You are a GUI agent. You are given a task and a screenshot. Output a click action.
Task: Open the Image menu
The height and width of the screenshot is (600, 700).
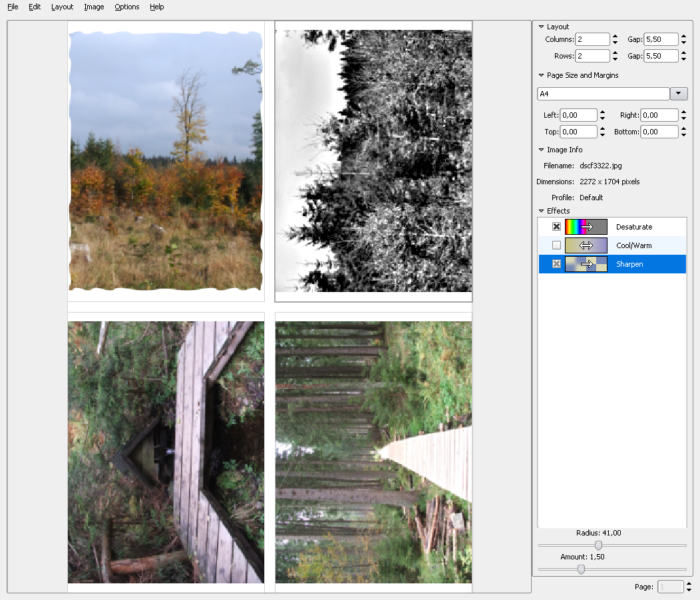[94, 7]
